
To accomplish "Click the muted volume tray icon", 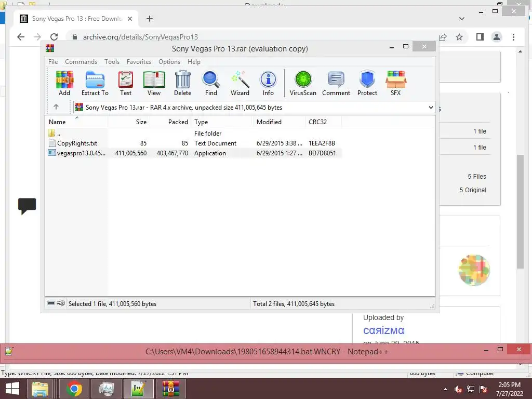I will click(x=458, y=389).
